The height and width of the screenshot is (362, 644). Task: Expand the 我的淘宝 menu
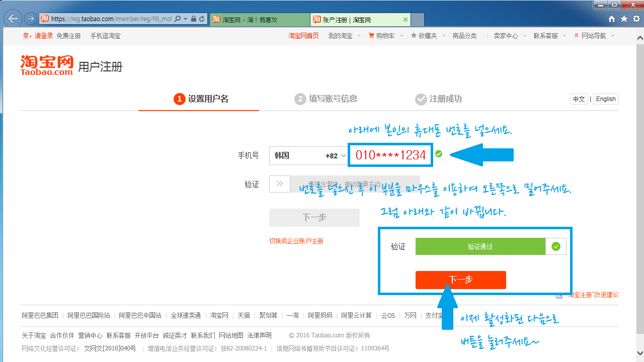click(x=343, y=36)
